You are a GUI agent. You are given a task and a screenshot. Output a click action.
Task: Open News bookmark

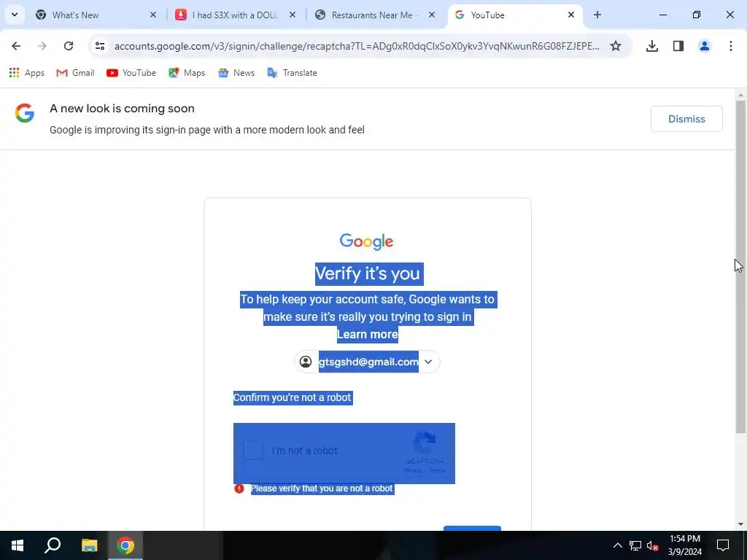[x=236, y=73]
